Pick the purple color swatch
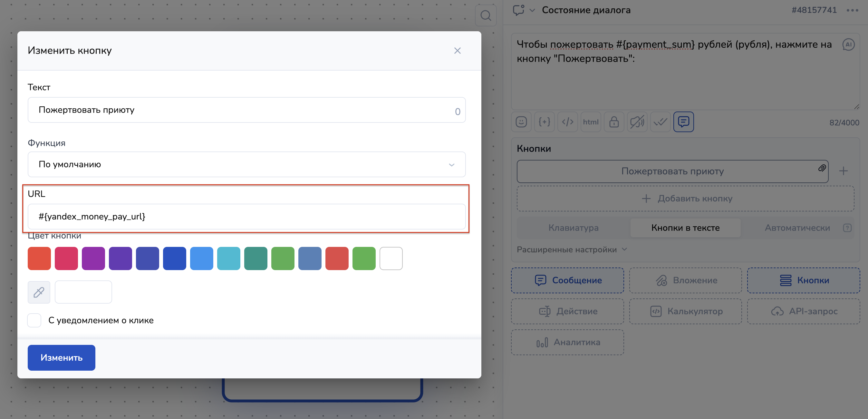 click(x=93, y=258)
